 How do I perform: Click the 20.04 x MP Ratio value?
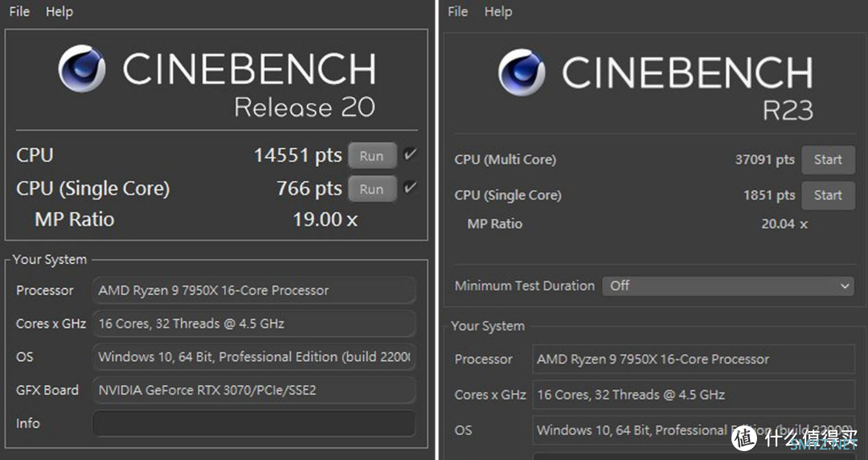[784, 224]
